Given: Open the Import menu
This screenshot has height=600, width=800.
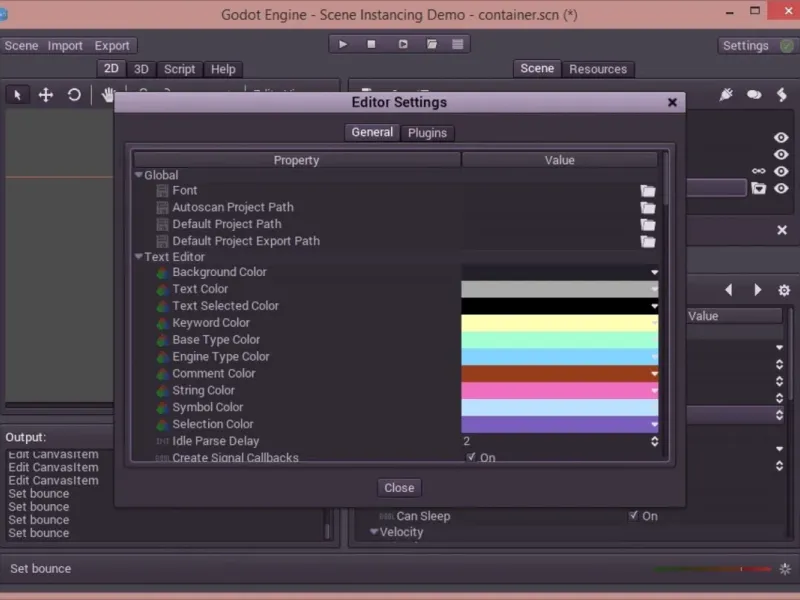Looking at the screenshot, I should pyautogui.click(x=65, y=46).
